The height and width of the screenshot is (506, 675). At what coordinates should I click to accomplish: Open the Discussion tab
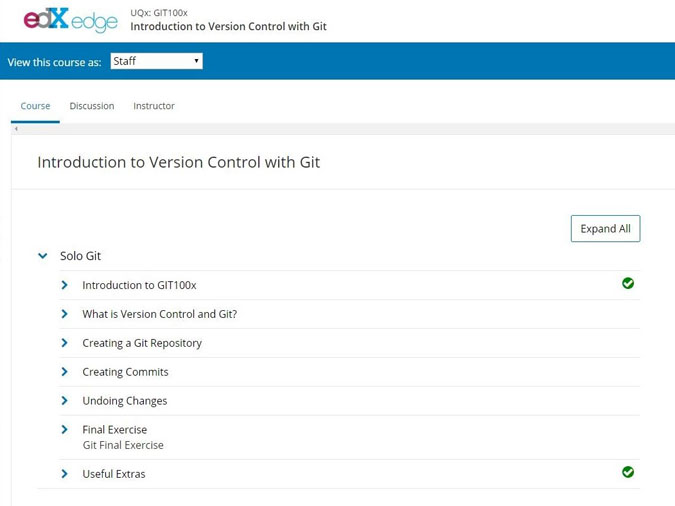point(92,106)
